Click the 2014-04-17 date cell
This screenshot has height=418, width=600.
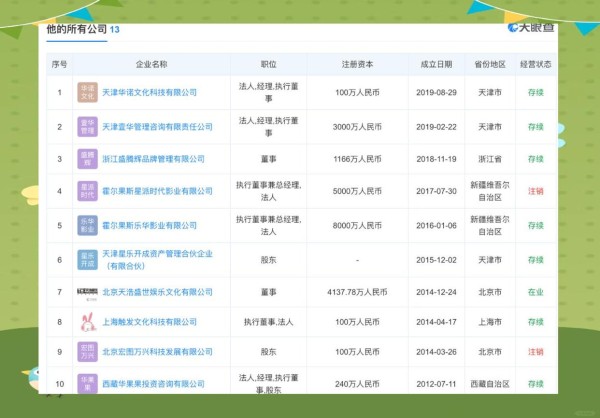click(x=436, y=322)
